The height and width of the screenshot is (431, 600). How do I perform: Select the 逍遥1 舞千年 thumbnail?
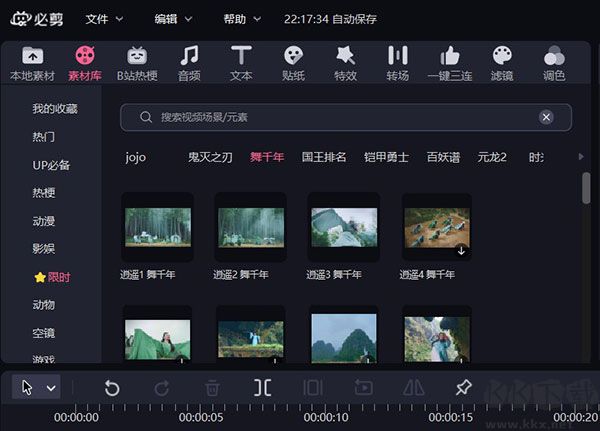click(x=158, y=227)
